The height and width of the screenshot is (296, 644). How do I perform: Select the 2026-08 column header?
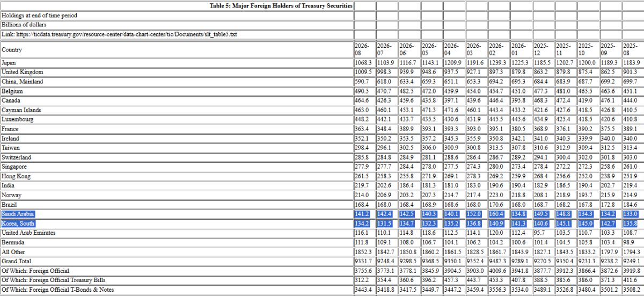click(x=364, y=49)
